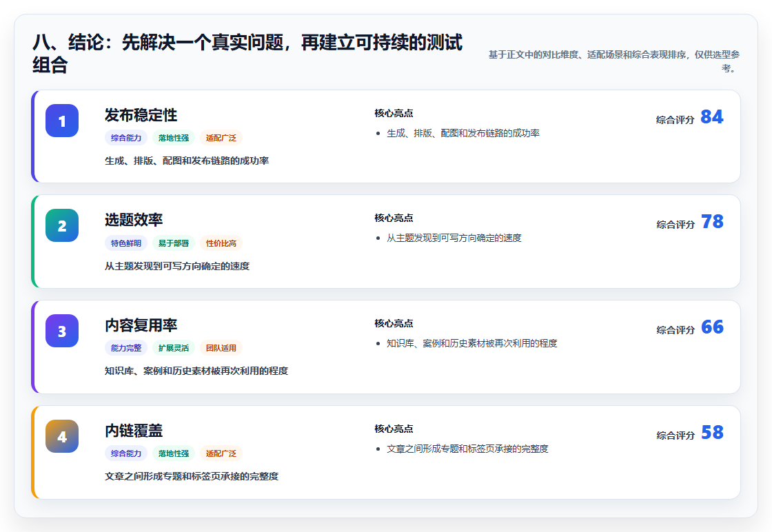
Task: Select the 选题效率 card title
Action: [x=134, y=220]
